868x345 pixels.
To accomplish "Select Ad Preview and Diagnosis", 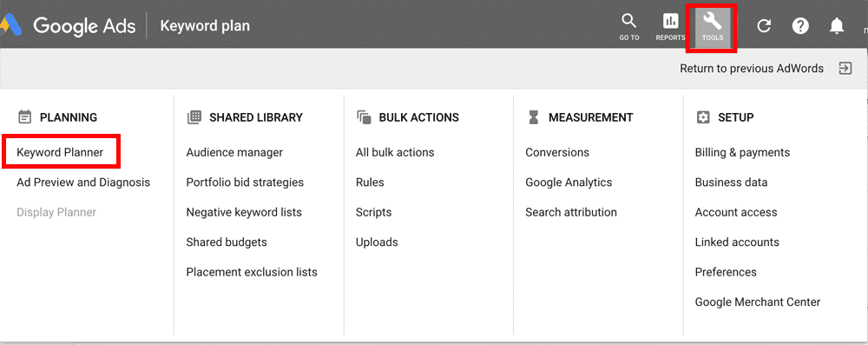I will click(83, 182).
